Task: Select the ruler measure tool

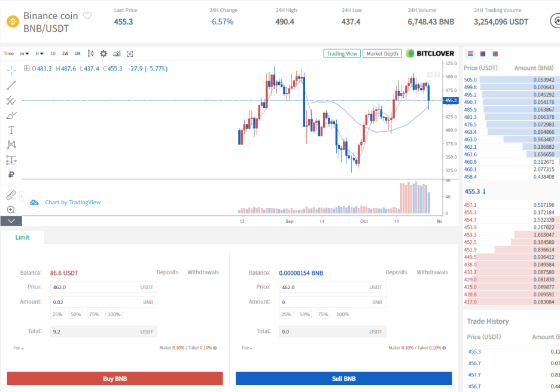Action: coord(11,195)
